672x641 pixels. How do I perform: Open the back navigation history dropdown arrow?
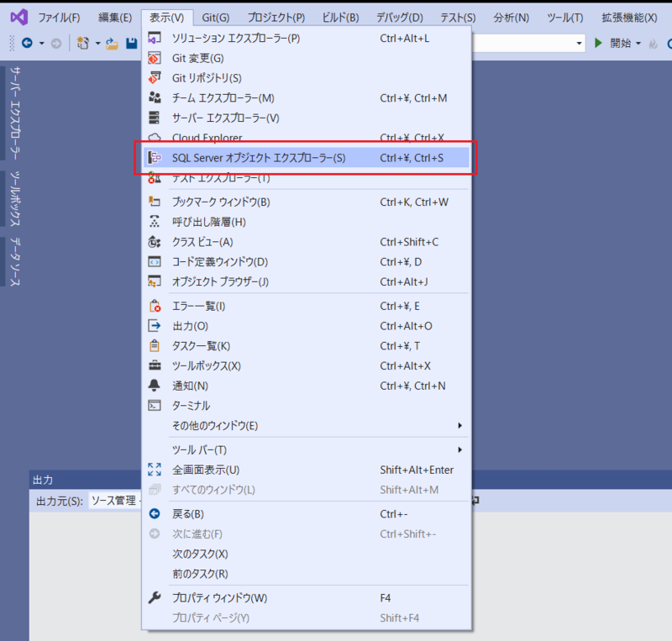41,44
